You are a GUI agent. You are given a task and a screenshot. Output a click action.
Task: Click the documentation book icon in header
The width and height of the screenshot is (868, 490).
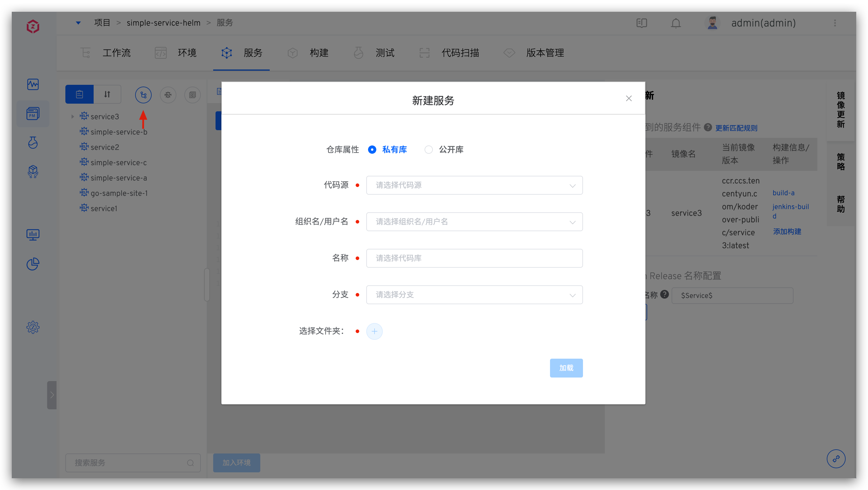coord(642,23)
